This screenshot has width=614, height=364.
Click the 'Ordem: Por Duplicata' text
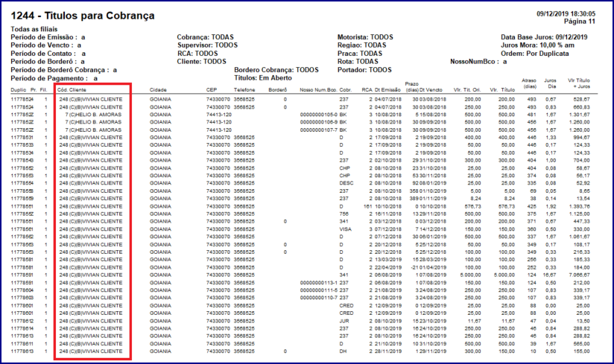coord(535,54)
